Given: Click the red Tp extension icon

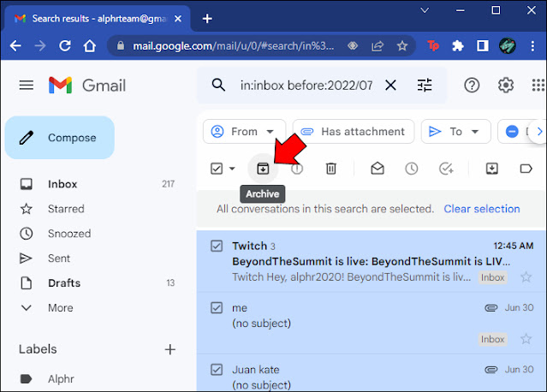Looking at the screenshot, I should coord(433,45).
